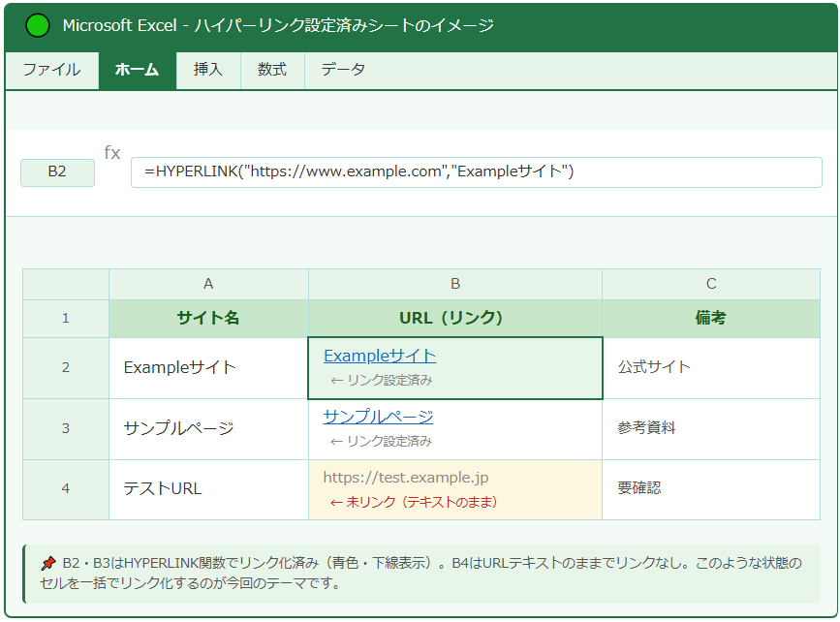Viewport: 840px width, 622px height.
Task: Click the green circle icon in title bar
Action: coord(37,26)
